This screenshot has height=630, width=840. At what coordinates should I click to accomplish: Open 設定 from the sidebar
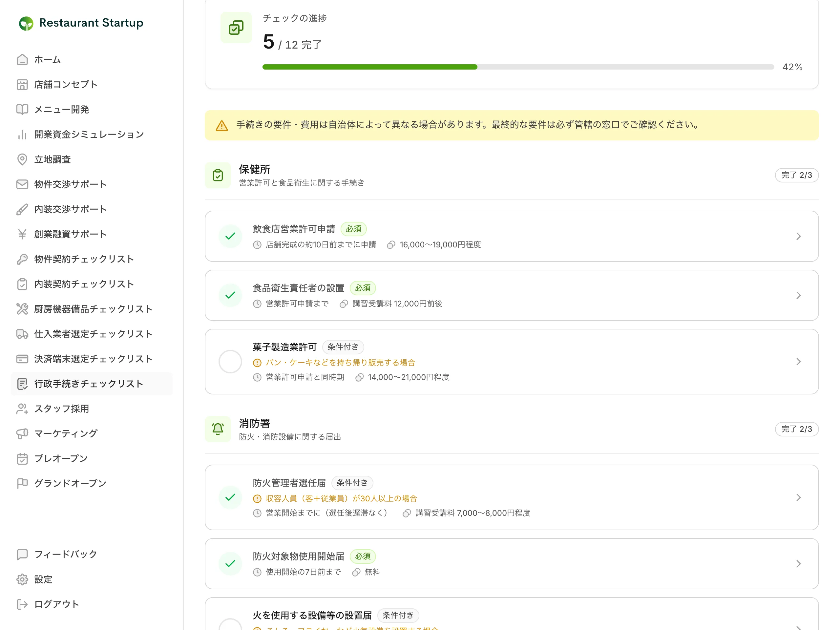92,579
